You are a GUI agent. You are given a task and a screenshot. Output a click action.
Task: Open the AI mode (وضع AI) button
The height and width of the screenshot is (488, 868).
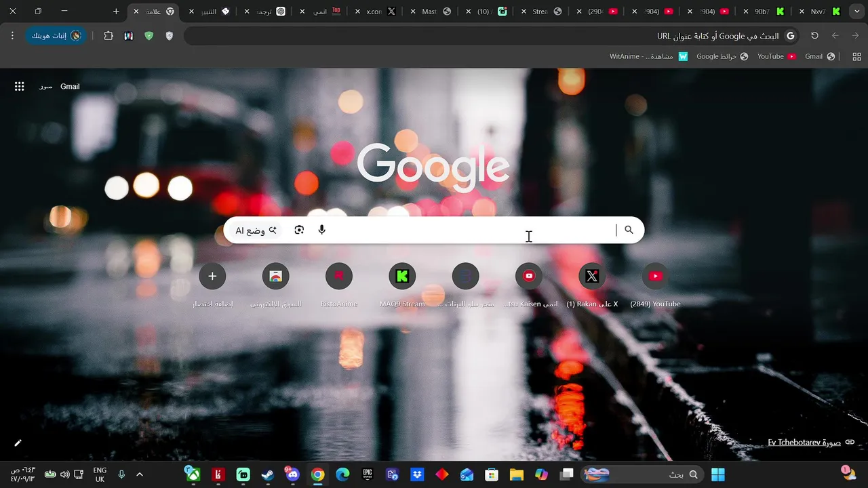256,230
